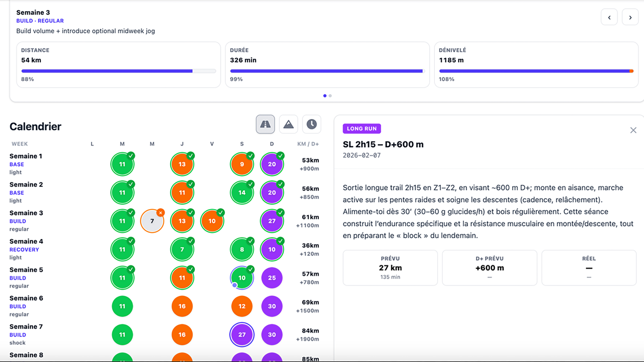This screenshot has width=644, height=362.
Task: Click the Dénivelé 108% progress bar
Action: coord(536,71)
